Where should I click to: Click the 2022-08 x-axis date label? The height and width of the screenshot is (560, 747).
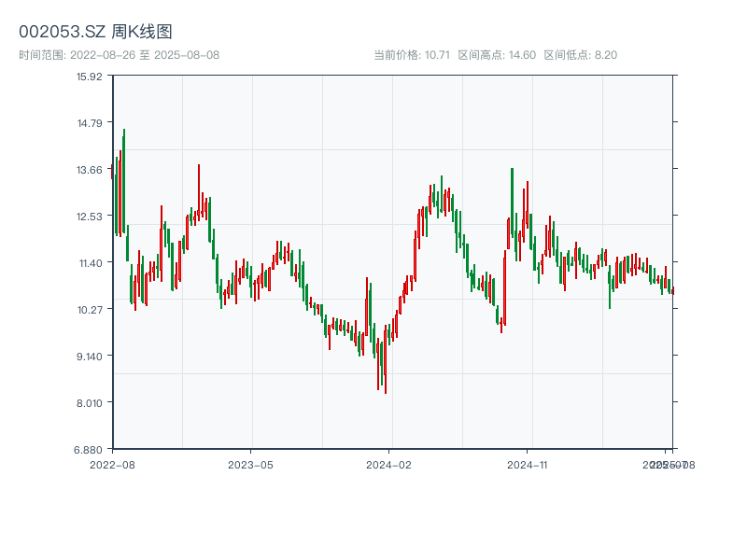112,464
